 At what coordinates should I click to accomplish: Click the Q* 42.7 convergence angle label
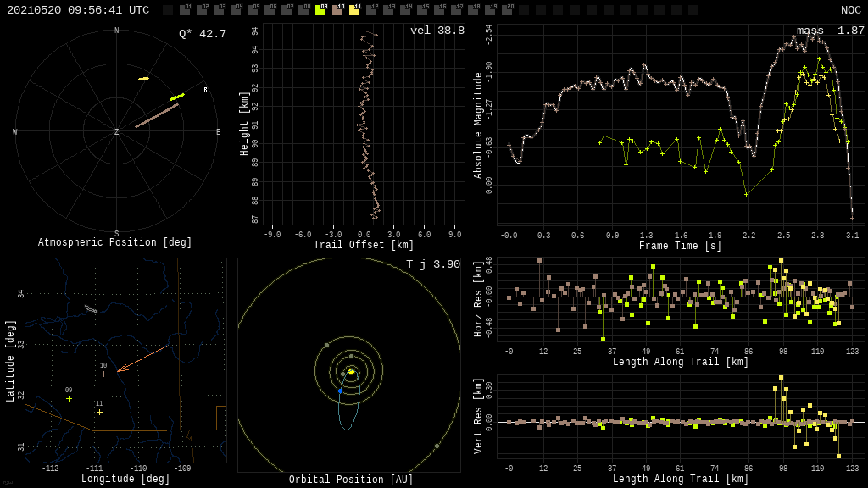[x=202, y=34]
